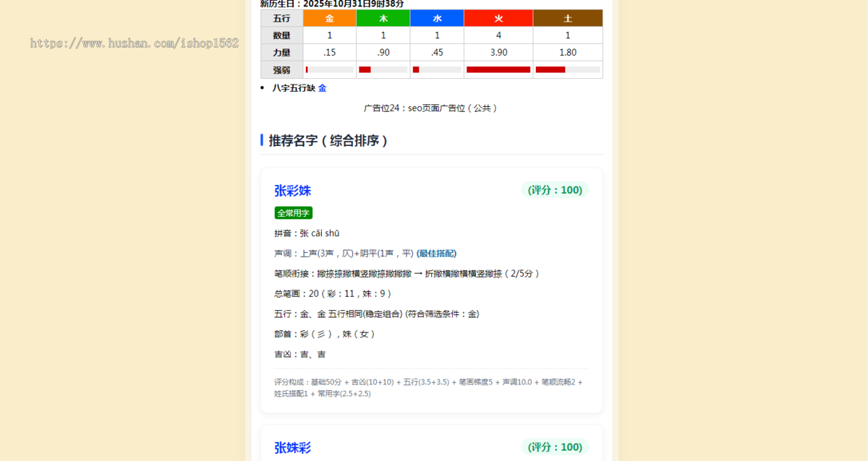Click the 全常用字 green tag
868x461 pixels.
click(x=294, y=213)
